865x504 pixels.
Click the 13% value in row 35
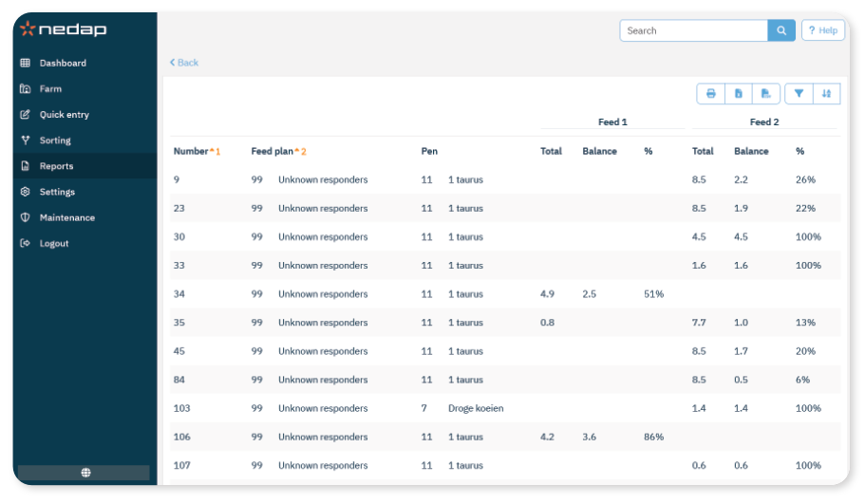[x=805, y=323]
